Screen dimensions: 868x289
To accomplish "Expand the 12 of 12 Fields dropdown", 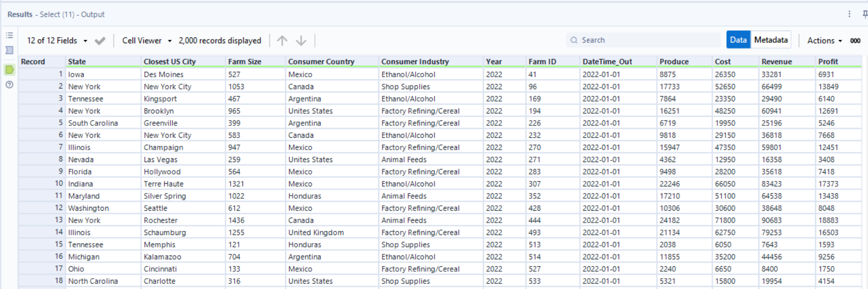I will [x=57, y=41].
